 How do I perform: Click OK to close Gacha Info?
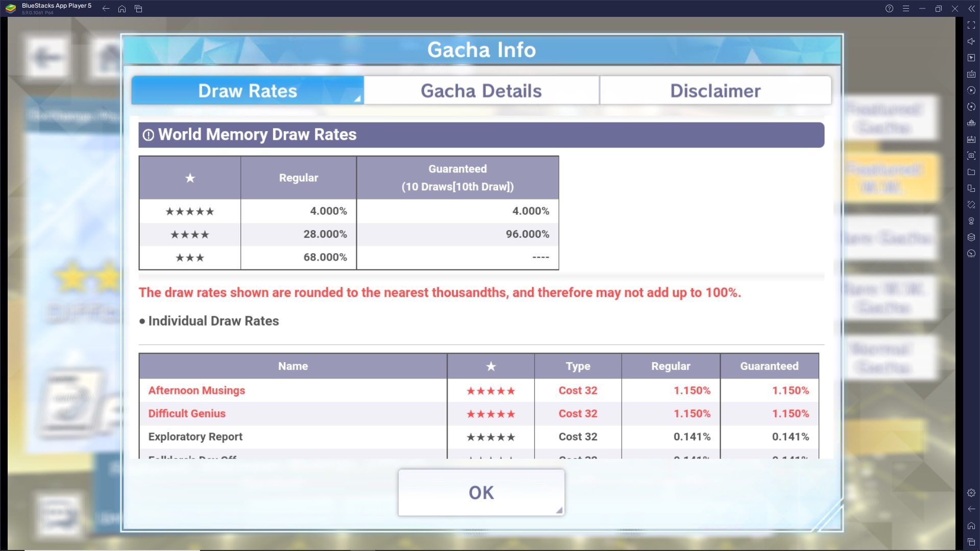[x=481, y=492]
